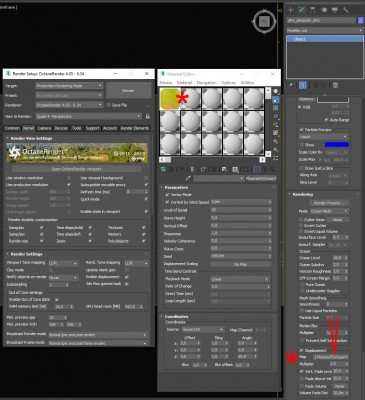Click Open OctaneRender viewport button

pos(76,169)
